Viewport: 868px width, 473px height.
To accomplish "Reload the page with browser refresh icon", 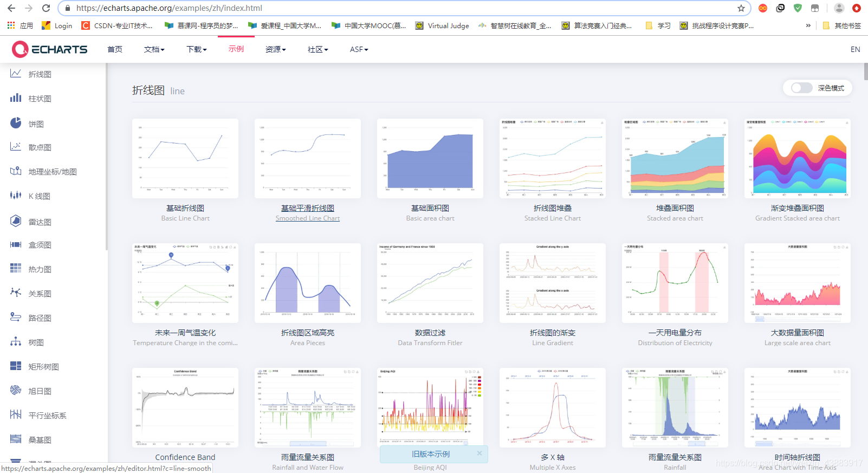I will pyautogui.click(x=46, y=8).
